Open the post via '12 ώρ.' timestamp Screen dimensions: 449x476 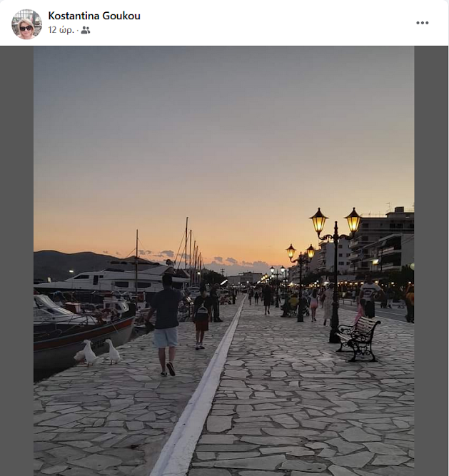[x=61, y=30]
